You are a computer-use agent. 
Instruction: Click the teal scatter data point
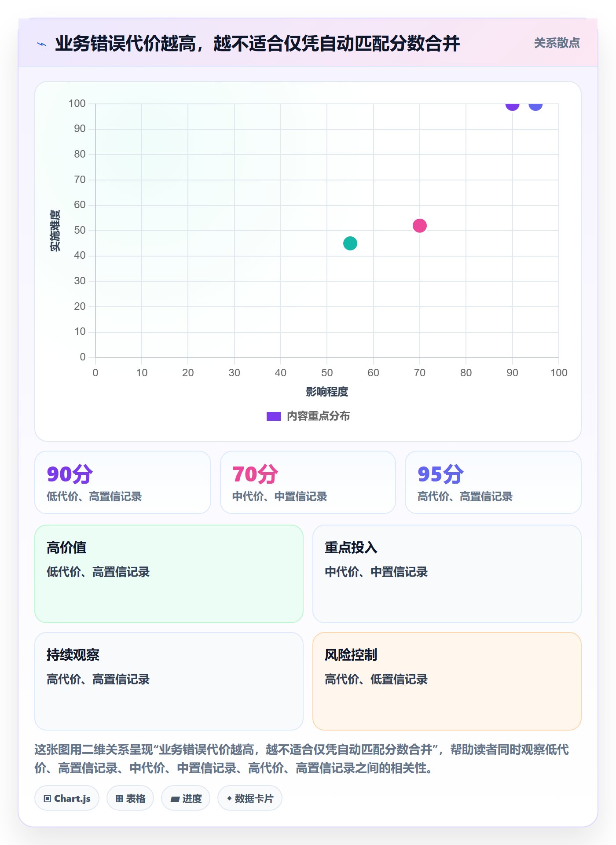(x=350, y=243)
